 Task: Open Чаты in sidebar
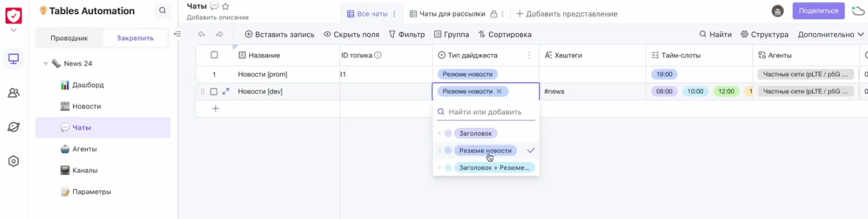point(103,128)
